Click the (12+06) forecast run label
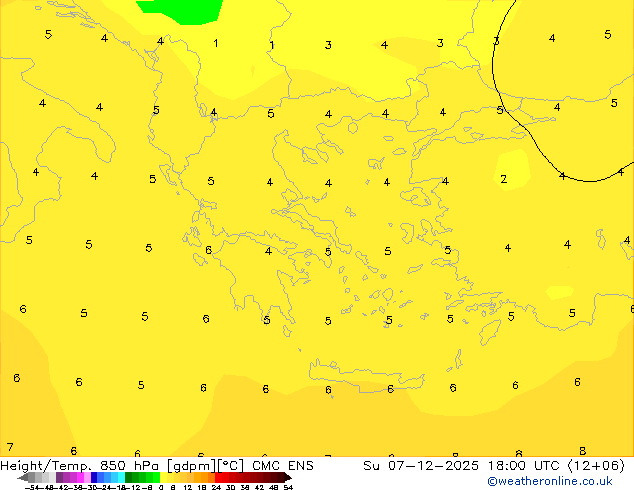634x490 pixels. tap(598, 466)
